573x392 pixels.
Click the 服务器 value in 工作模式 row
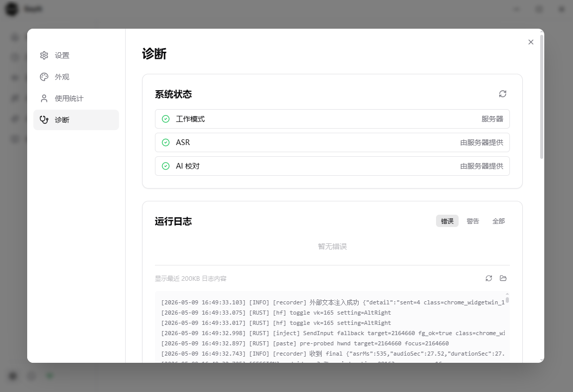pos(492,119)
